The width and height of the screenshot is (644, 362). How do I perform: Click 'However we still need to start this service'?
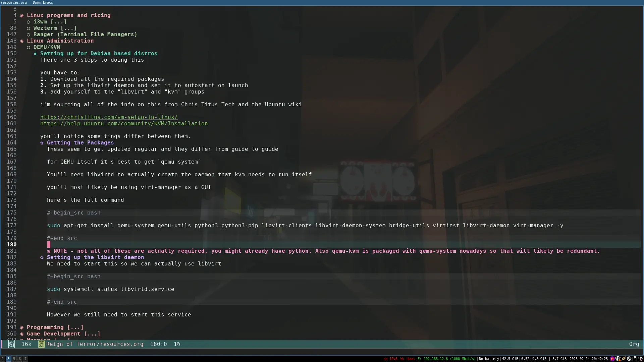coord(119,315)
